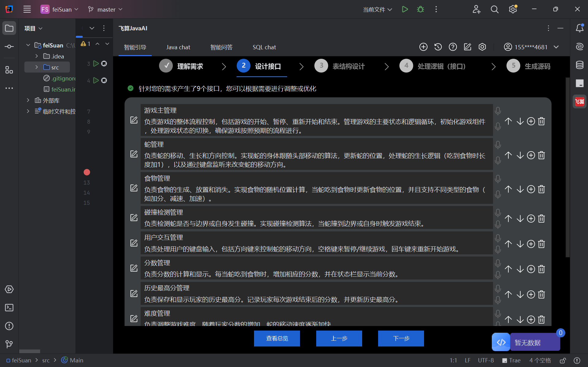This screenshot has width=588, height=367.
Task: Open the 飞算 JavaAI sidebar icon
Action: [579, 102]
